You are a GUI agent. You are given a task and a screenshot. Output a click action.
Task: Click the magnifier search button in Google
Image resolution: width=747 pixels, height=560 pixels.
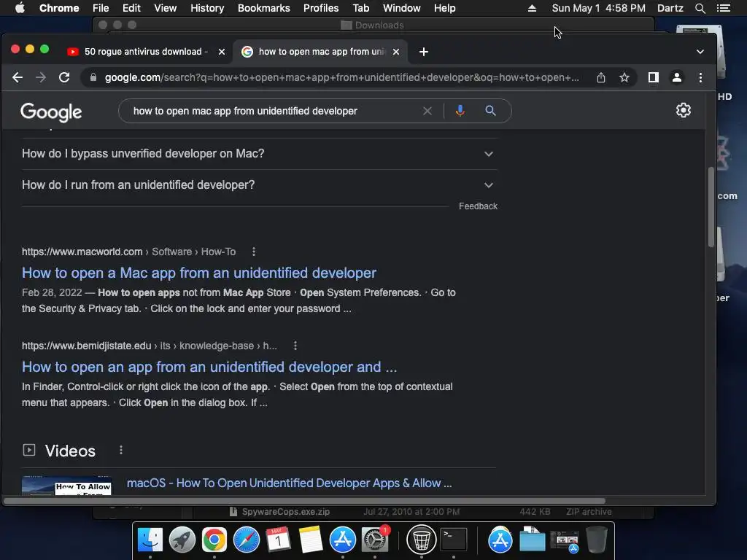pyautogui.click(x=490, y=111)
